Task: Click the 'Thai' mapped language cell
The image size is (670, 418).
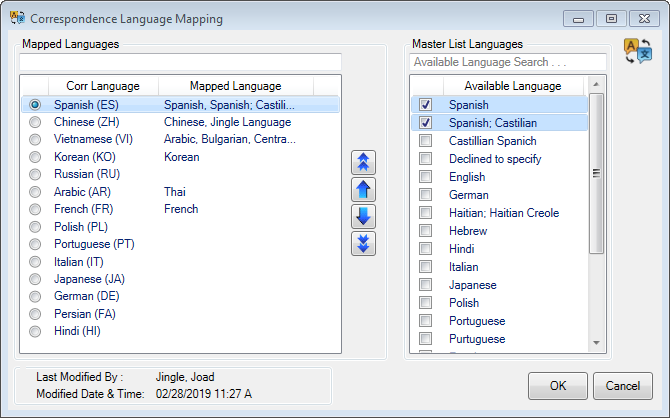Action: click(x=175, y=192)
